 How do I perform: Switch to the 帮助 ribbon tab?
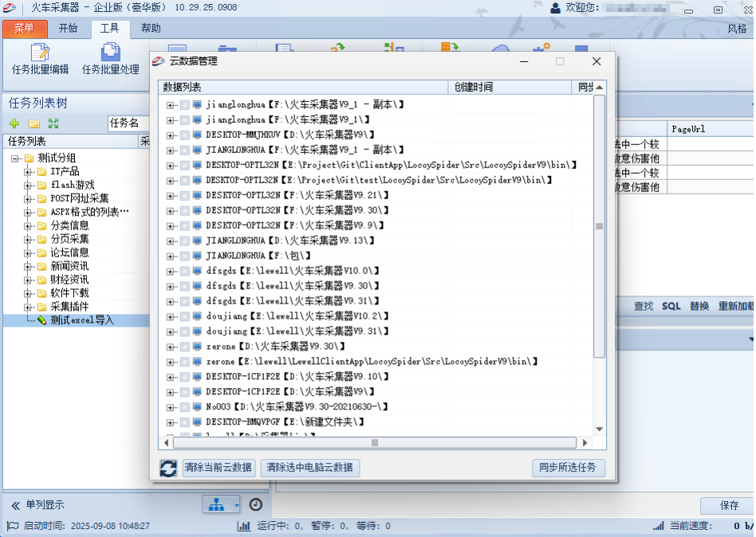point(150,29)
